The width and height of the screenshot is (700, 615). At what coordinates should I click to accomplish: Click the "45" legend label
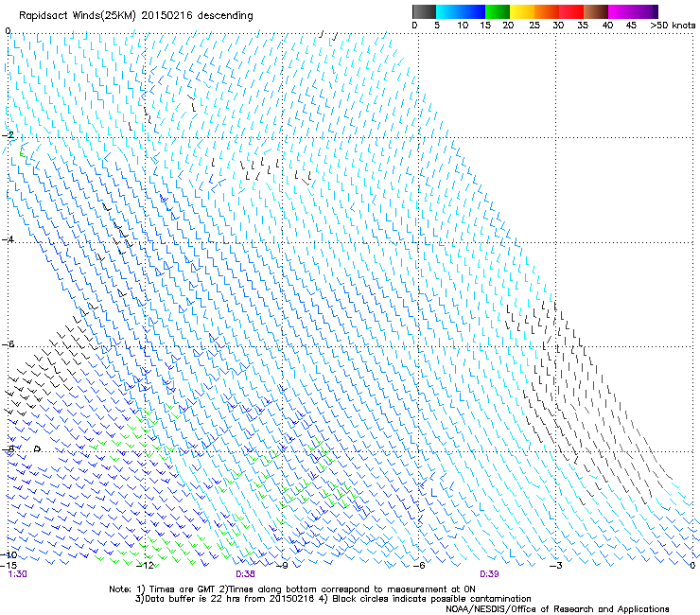pyautogui.click(x=631, y=26)
